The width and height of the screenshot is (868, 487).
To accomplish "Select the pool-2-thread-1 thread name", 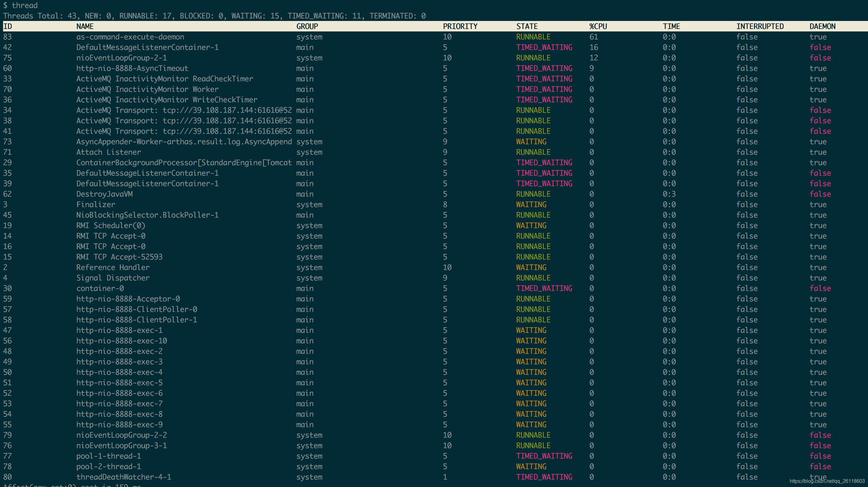I will pyautogui.click(x=108, y=466).
